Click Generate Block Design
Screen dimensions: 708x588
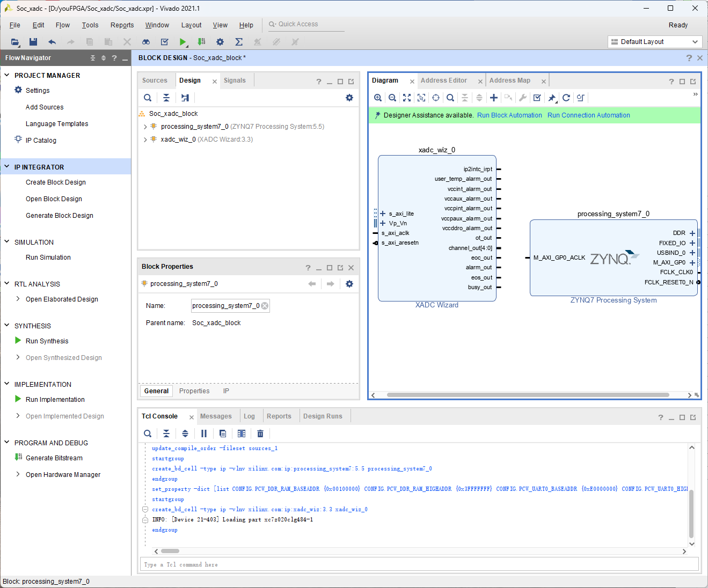60,216
